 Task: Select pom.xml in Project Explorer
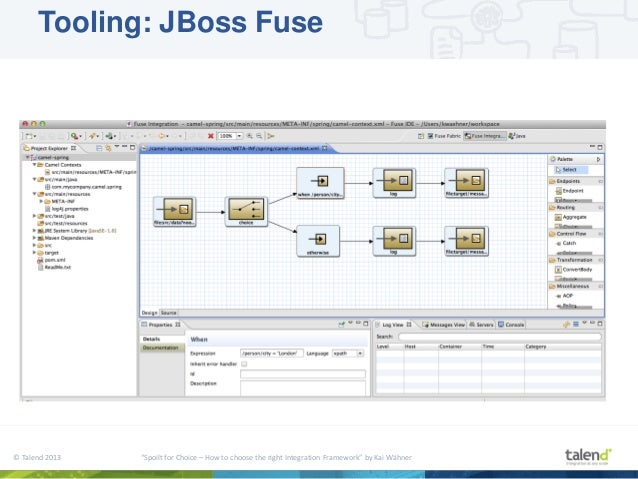(x=51, y=260)
